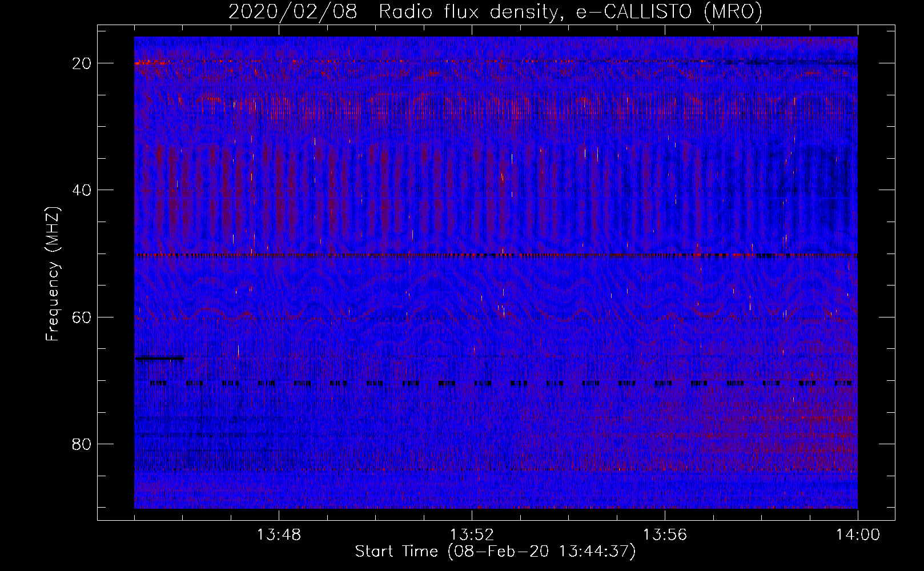Click the 'Start Time (08-Feb-20 13:44:37)' label
The width and height of the screenshot is (924, 571).
(x=495, y=552)
